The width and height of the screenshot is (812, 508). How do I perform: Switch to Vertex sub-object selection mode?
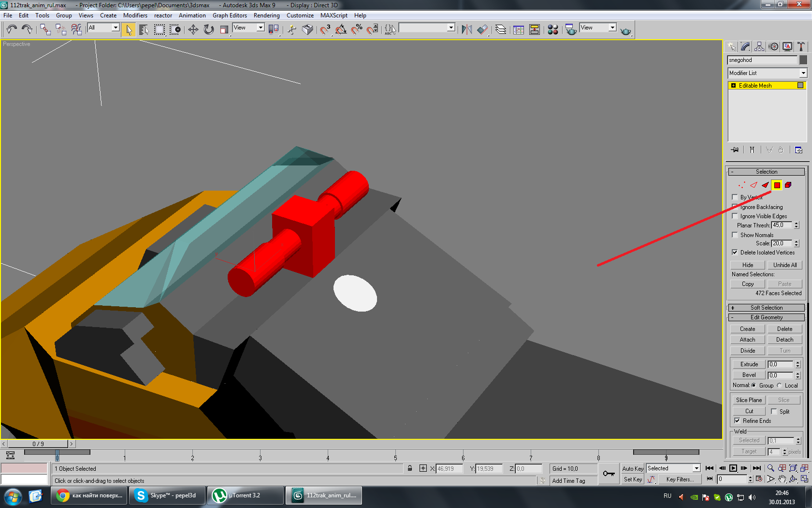point(742,185)
